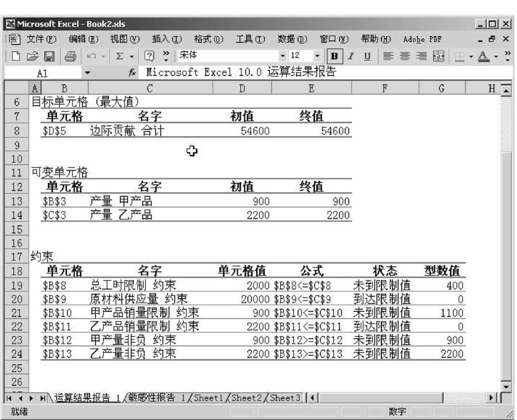This screenshot has height=420, width=517.
Task: Open the 数据(D) menu
Action: pyautogui.click(x=293, y=39)
